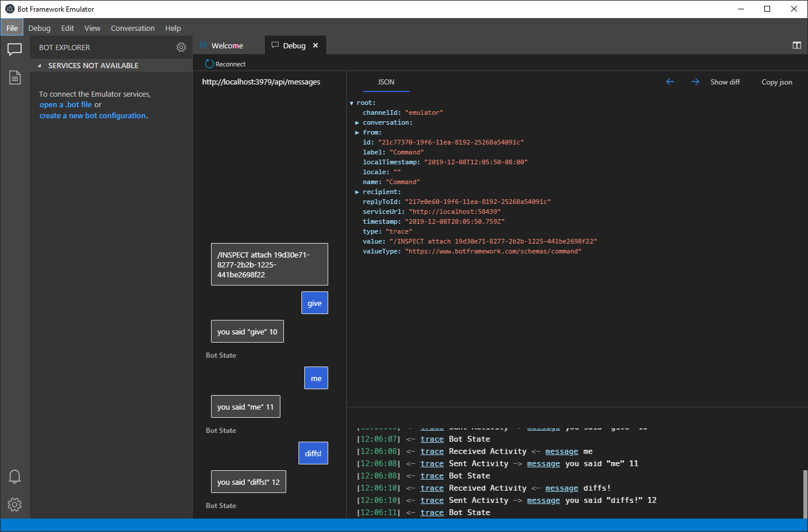Click the channelId "emulator" value
This screenshot has width=808, height=532.
[424, 113]
